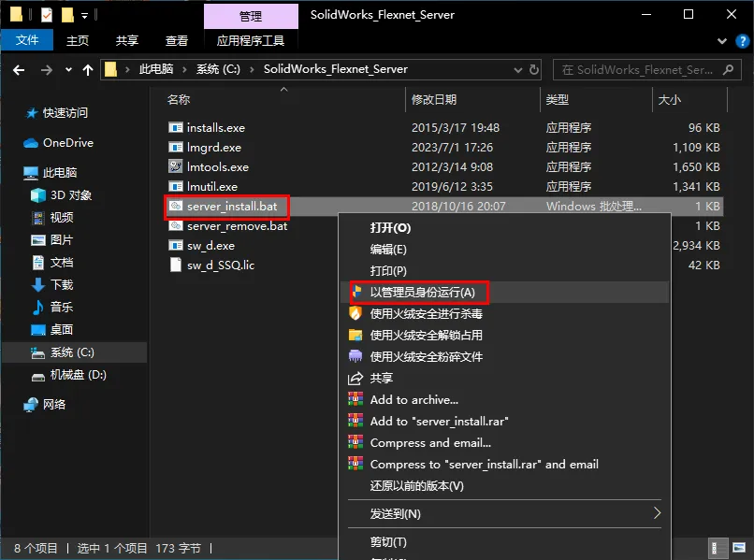Expand path chevron after 系统 (C:)
754x560 pixels.
pyautogui.click(x=252, y=70)
